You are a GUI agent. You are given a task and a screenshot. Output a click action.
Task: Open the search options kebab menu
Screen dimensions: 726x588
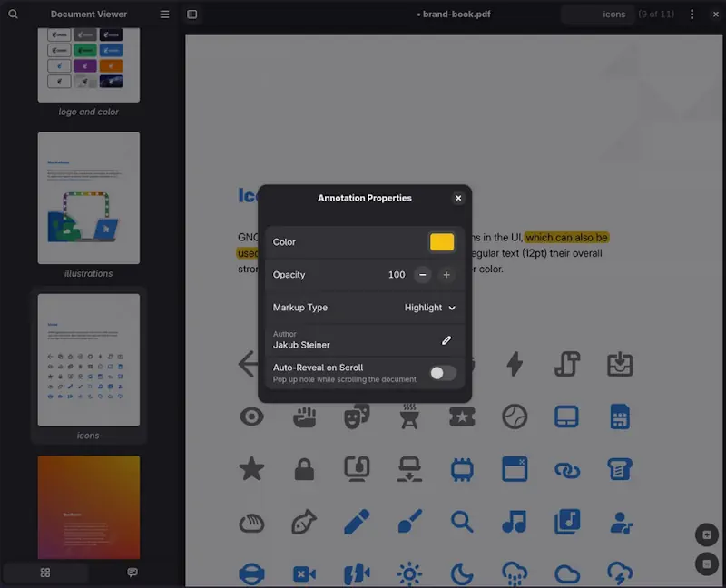(691, 14)
